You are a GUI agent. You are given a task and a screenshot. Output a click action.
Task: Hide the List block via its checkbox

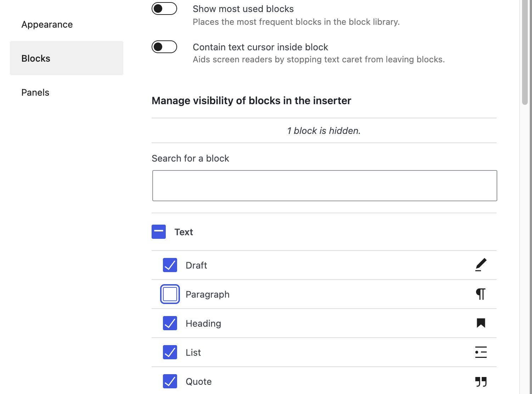[170, 352]
